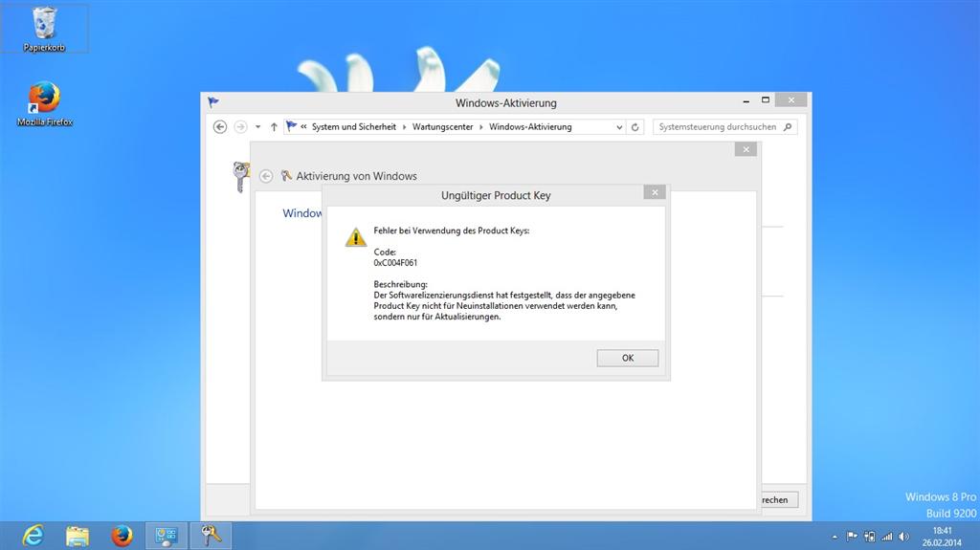Select Wartungscenter breadcrumb
This screenshot has height=550, width=980.
click(x=442, y=127)
